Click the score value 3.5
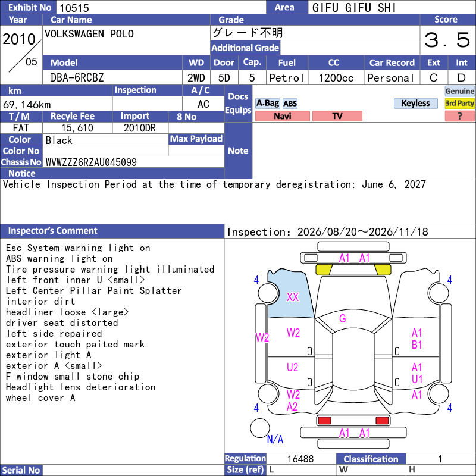476x476 pixels. tap(447, 40)
